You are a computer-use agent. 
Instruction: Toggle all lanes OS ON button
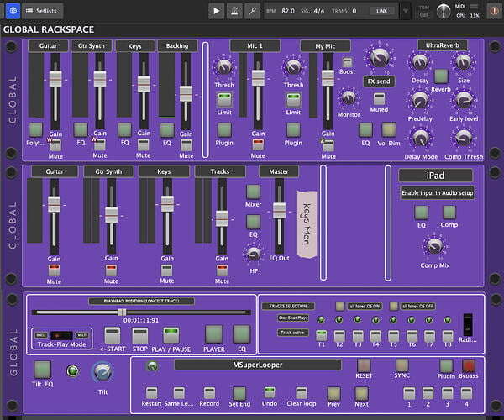(339, 307)
